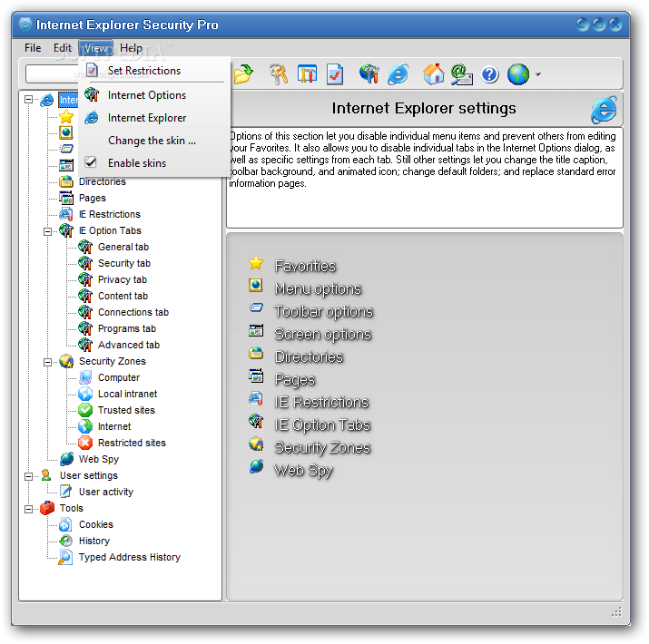This screenshot has height=644, width=649.
Task: Open the Help menu
Action: click(131, 48)
